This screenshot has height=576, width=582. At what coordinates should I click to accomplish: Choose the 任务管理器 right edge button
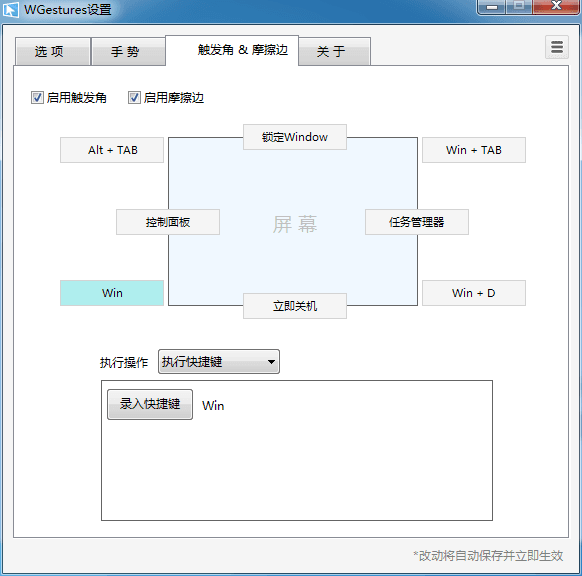pos(417,222)
